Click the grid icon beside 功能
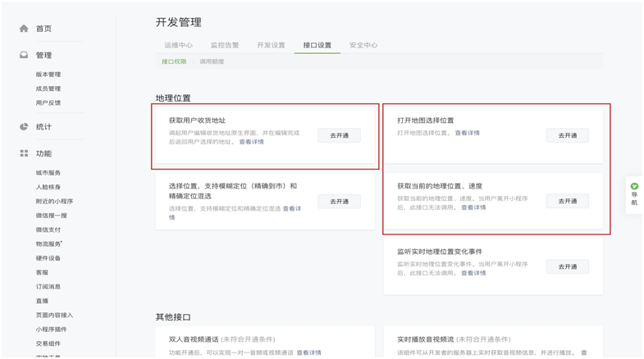 tap(24, 153)
